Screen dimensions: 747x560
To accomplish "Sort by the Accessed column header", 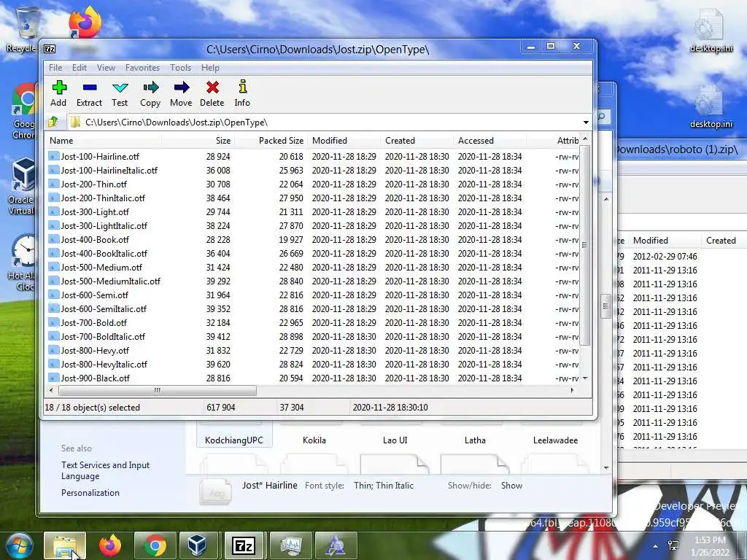I will 489,141.
